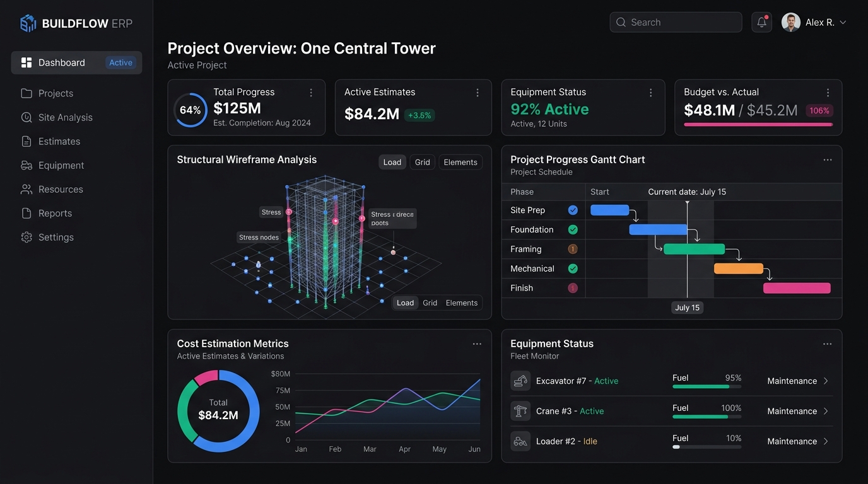Click the Active badge on Dashboard
The width and height of the screenshot is (868, 484).
[120, 62]
